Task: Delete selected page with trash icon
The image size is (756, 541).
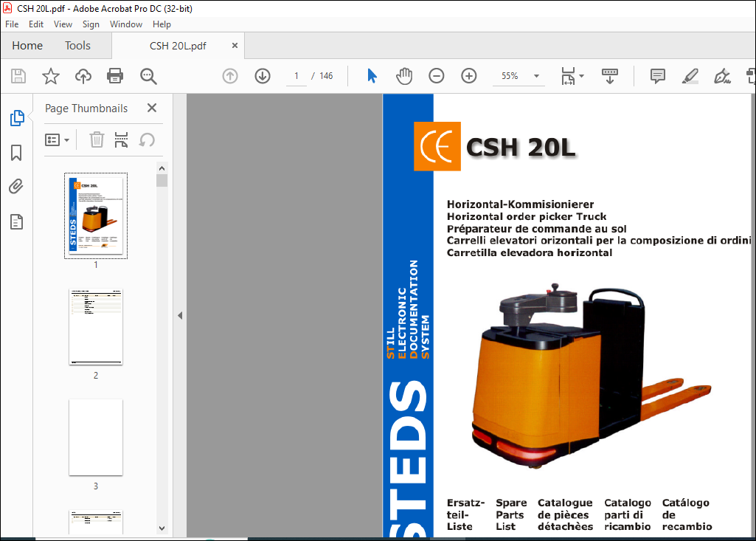Action: coord(97,140)
